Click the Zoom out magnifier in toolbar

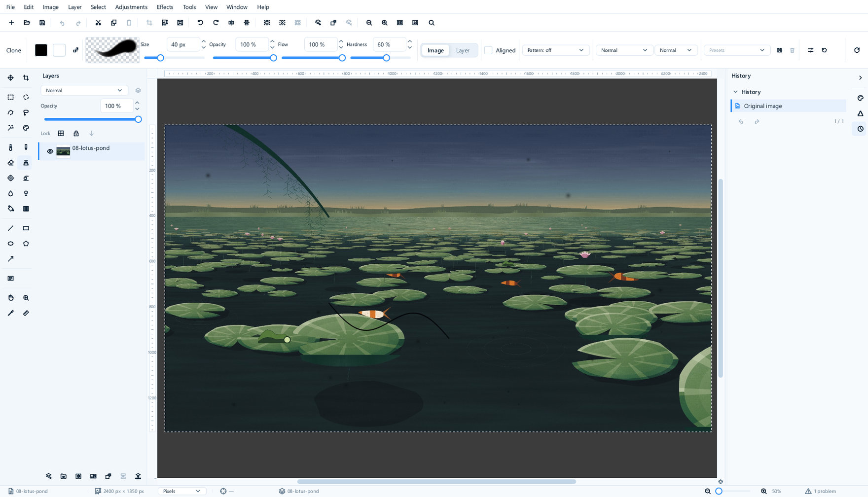point(369,23)
